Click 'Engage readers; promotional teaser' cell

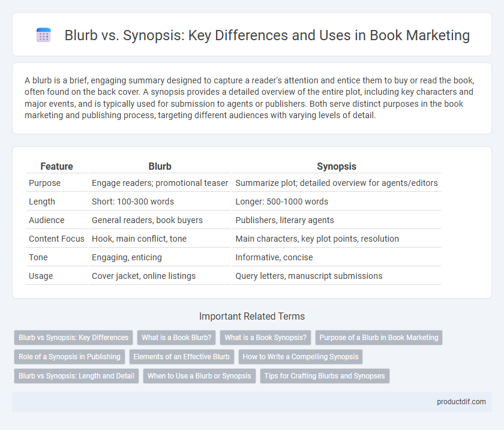pos(160,183)
